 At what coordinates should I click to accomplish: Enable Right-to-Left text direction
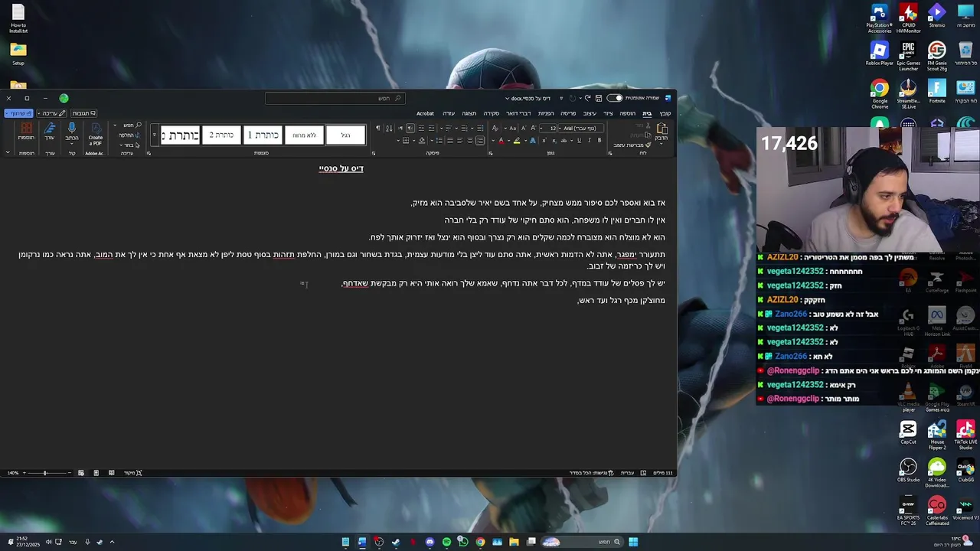[410, 128]
